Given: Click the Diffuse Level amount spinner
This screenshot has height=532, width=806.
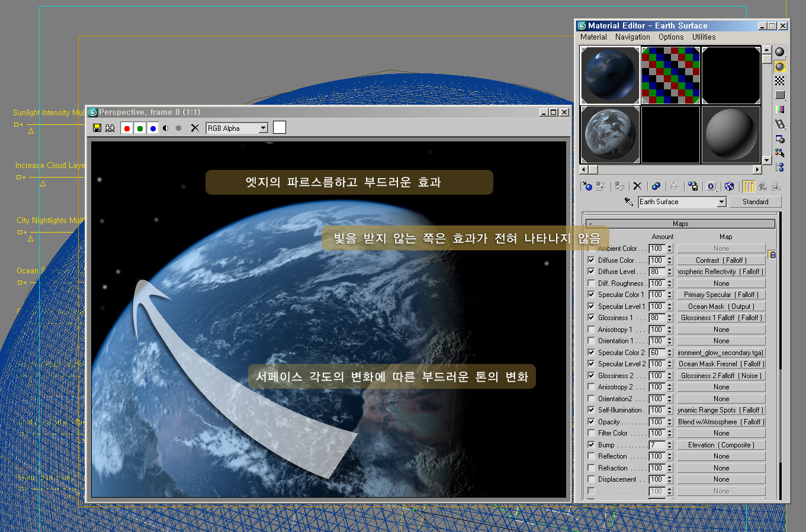Looking at the screenshot, I should 670,272.
